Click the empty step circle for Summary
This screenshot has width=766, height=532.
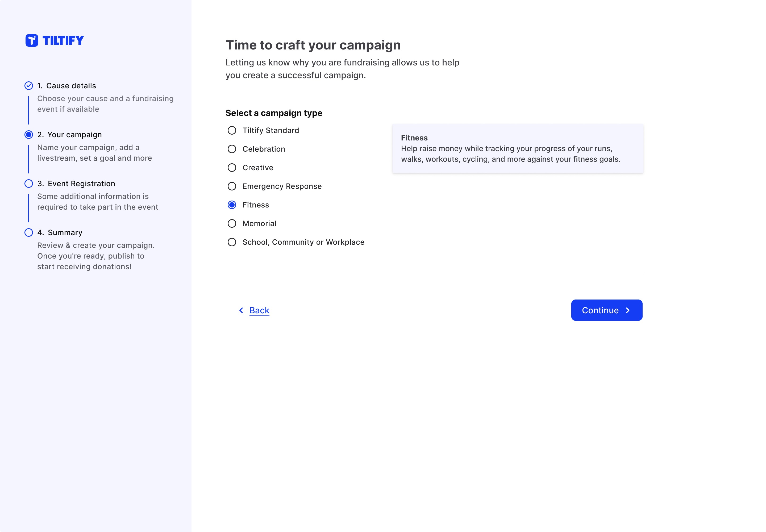click(29, 233)
